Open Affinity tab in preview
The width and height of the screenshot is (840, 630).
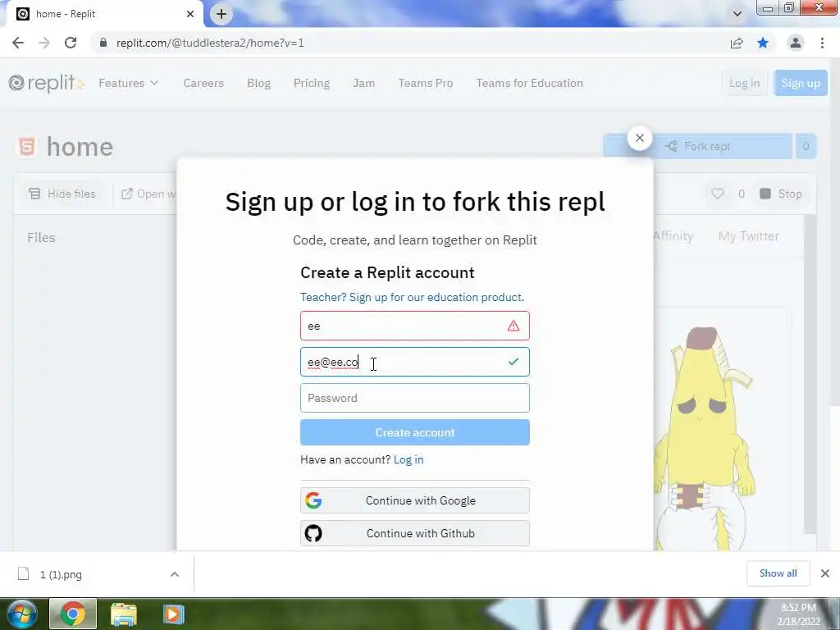(x=673, y=236)
